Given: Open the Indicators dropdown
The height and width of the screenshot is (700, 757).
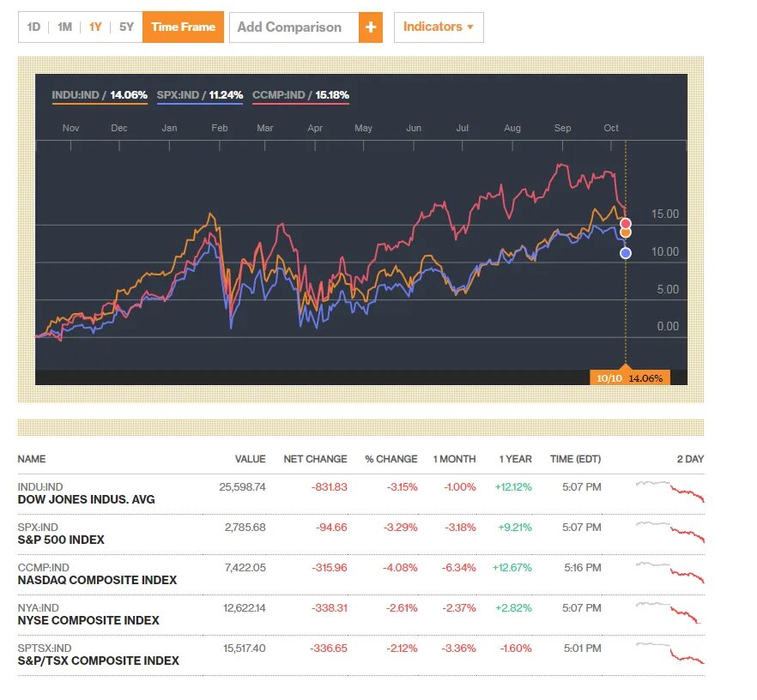Looking at the screenshot, I should (x=439, y=27).
